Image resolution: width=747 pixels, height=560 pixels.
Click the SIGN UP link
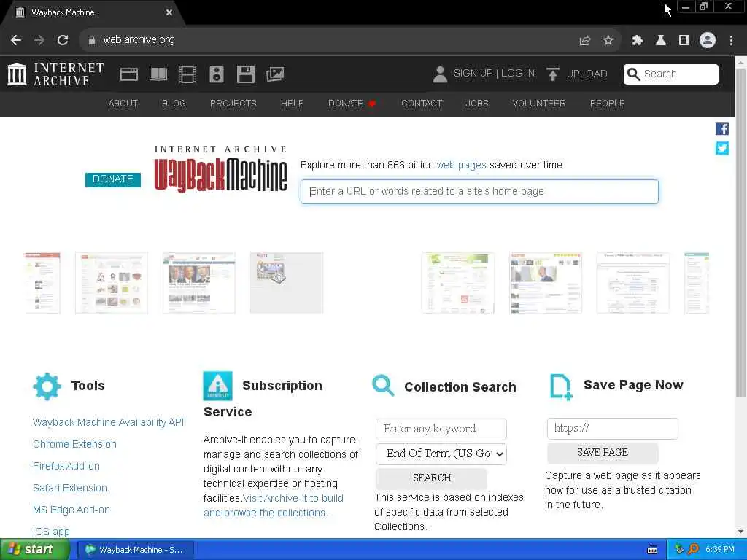click(473, 74)
